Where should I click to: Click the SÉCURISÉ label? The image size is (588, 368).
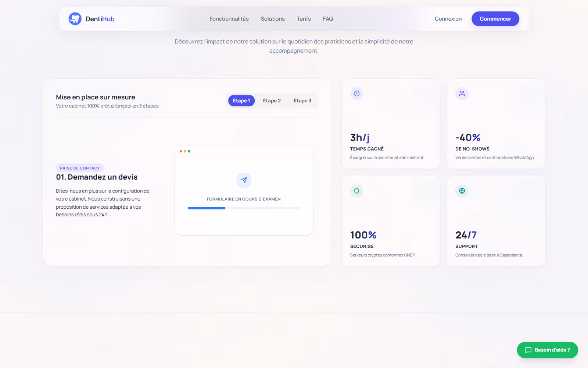click(362, 246)
